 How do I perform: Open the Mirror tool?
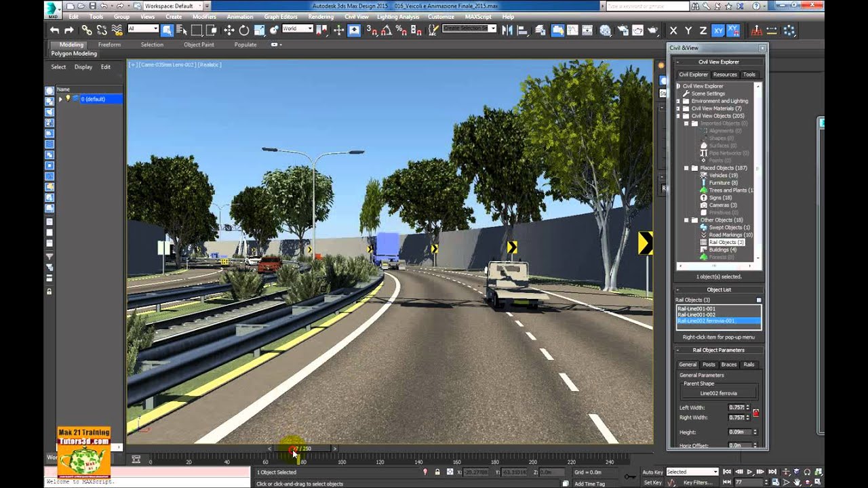(507, 30)
